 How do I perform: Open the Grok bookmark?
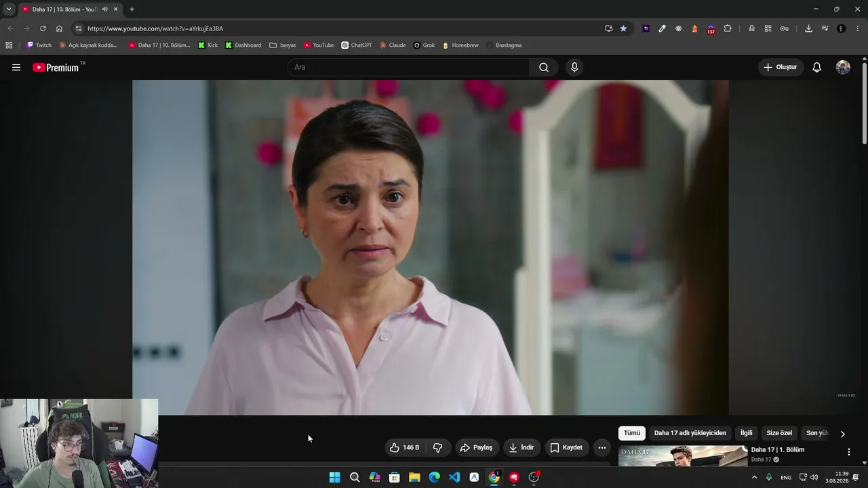coord(425,45)
